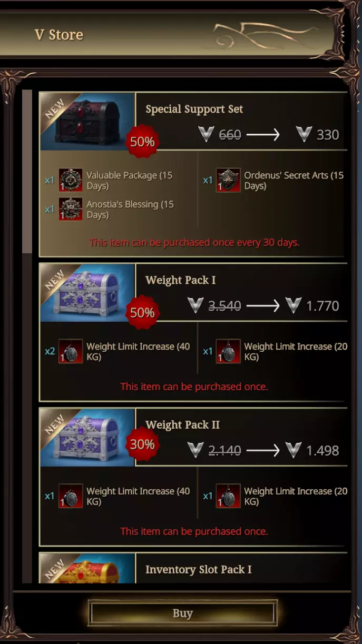Click Weight Pack I 40 KG item icon
The width and height of the screenshot is (362, 644).
(x=71, y=351)
